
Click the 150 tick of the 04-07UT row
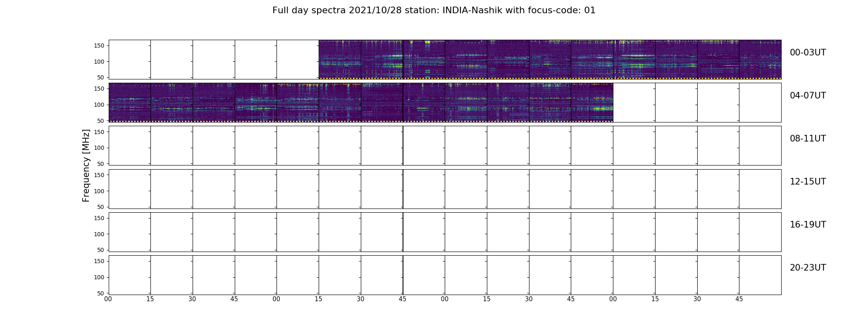coord(99,89)
